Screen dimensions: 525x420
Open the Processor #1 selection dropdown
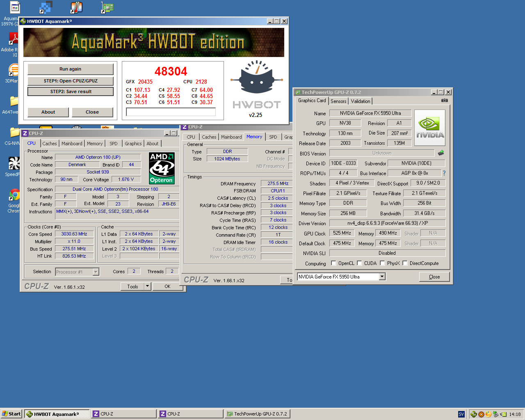point(96,272)
